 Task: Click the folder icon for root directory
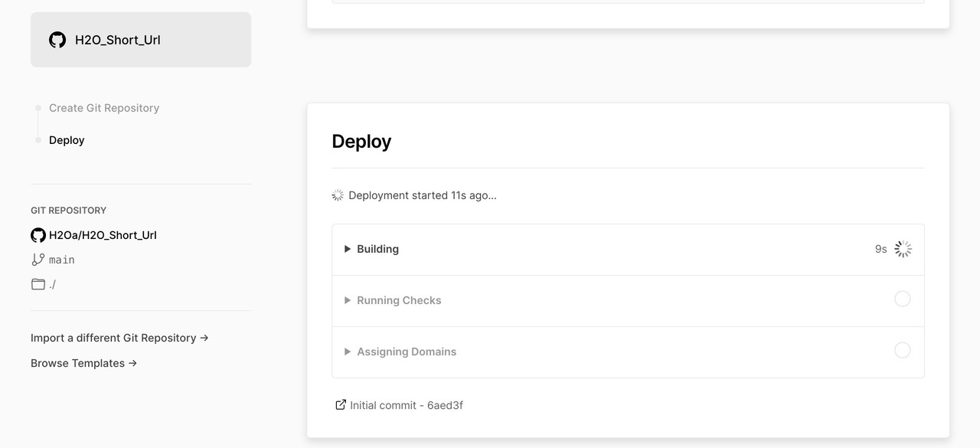coord(38,284)
